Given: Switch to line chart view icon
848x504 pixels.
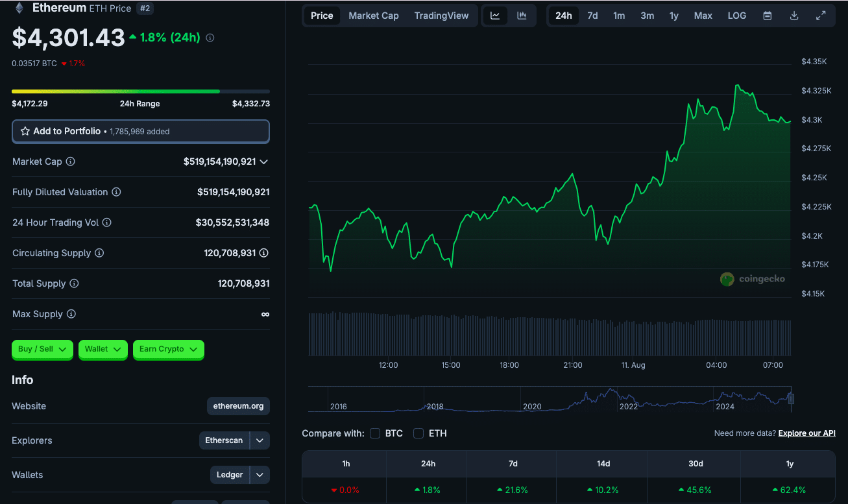Looking at the screenshot, I should coord(495,16).
